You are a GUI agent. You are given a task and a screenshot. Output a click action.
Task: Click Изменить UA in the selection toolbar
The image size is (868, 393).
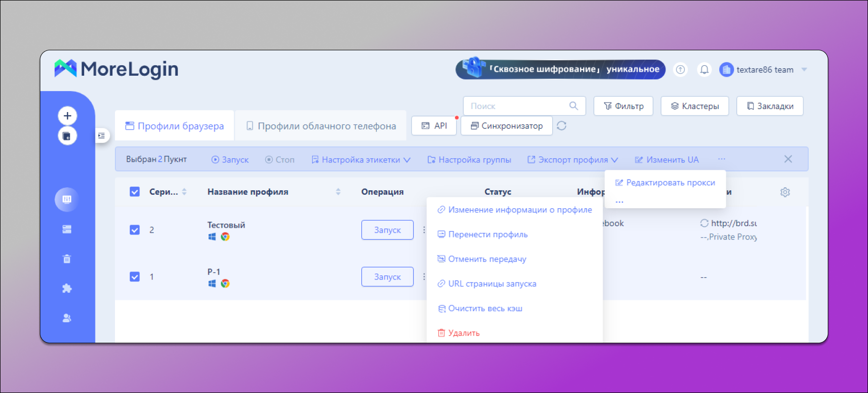667,159
